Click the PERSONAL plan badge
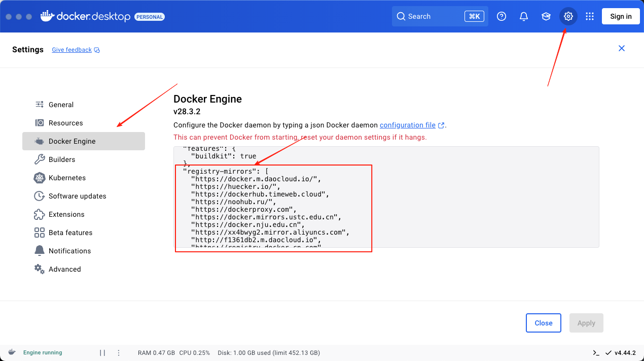The width and height of the screenshot is (644, 361). click(x=150, y=17)
